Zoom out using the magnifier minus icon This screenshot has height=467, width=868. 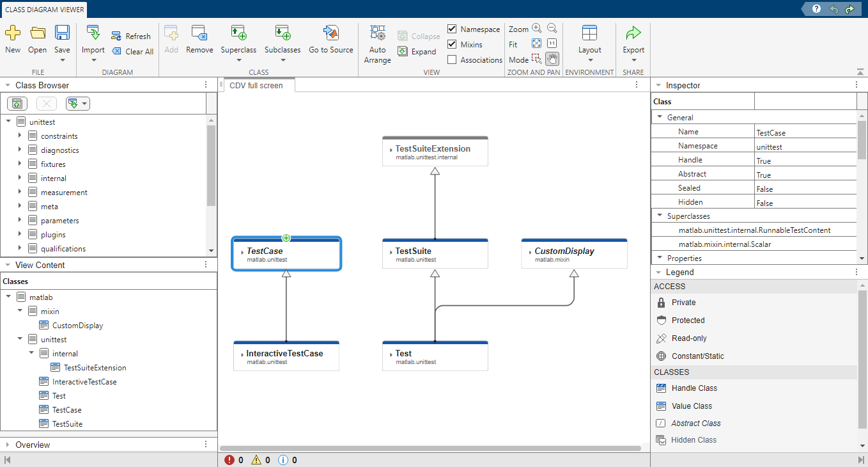[552, 29]
